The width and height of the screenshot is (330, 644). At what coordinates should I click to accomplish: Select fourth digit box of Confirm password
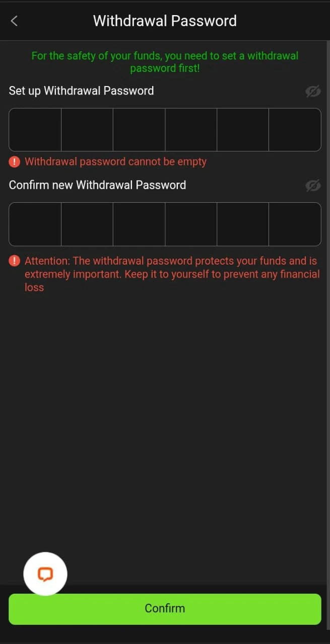[x=191, y=224]
